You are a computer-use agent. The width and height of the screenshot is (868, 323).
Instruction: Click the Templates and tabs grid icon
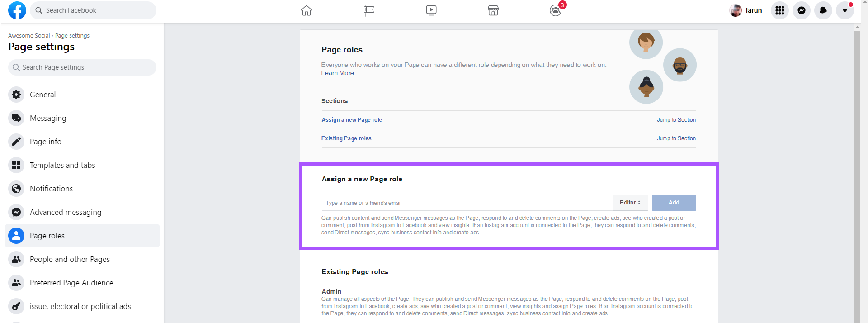pyautogui.click(x=16, y=165)
